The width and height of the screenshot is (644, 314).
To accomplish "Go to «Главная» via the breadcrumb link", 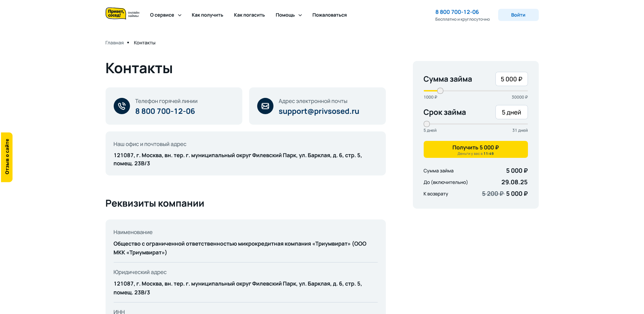I will [114, 43].
